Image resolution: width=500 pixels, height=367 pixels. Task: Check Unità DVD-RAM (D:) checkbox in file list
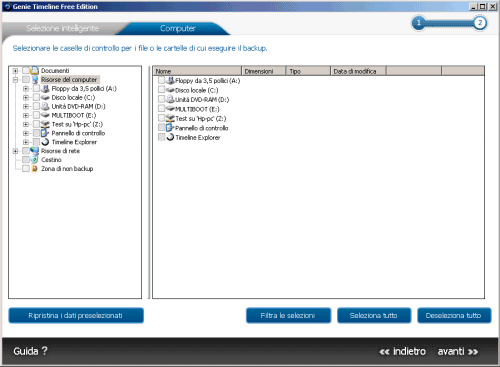pos(161,99)
